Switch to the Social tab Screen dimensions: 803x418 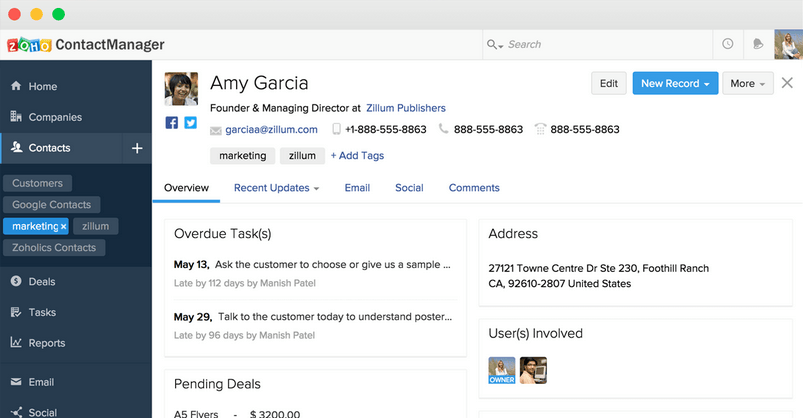409,188
